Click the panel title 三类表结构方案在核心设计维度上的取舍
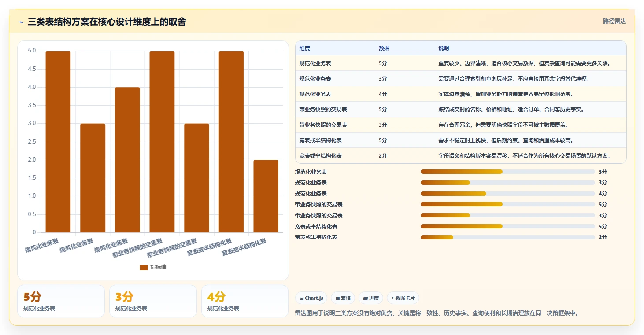 tap(107, 22)
